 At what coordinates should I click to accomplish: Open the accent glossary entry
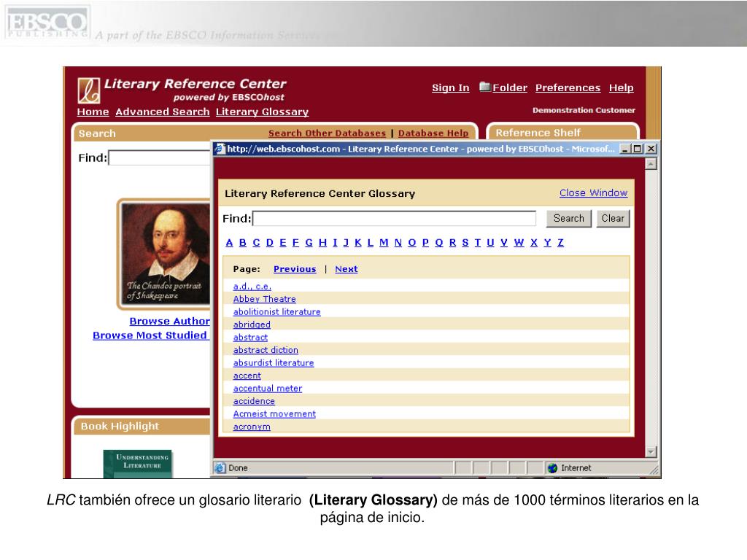click(247, 376)
